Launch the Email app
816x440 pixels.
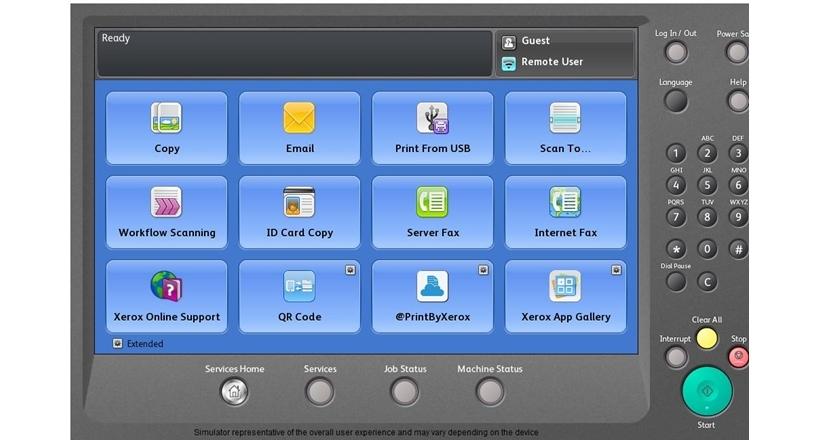[299, 128]
